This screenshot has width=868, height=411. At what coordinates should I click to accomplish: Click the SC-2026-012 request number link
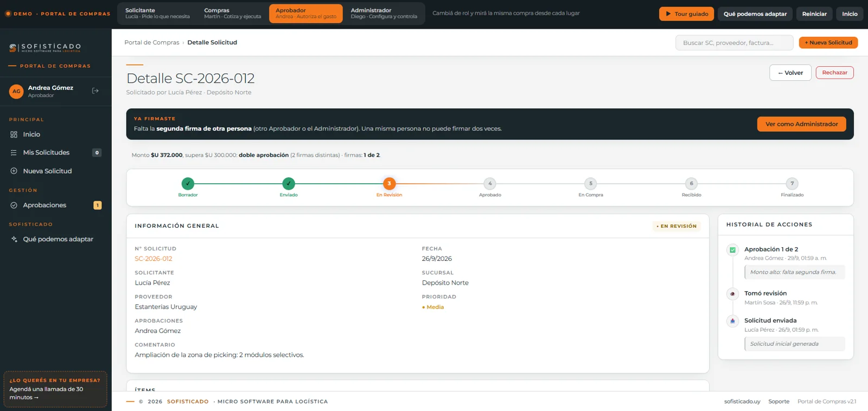(x=154, y=259)
